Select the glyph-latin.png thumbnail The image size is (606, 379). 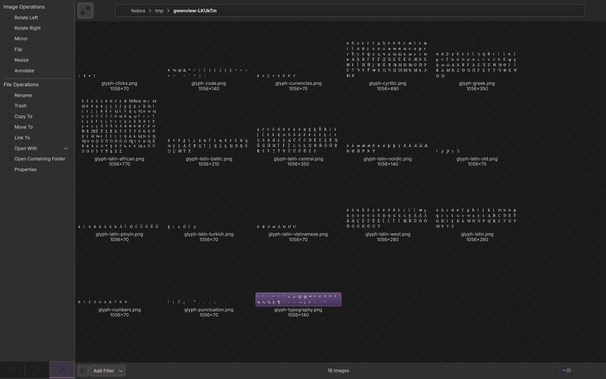click(477, 218)
